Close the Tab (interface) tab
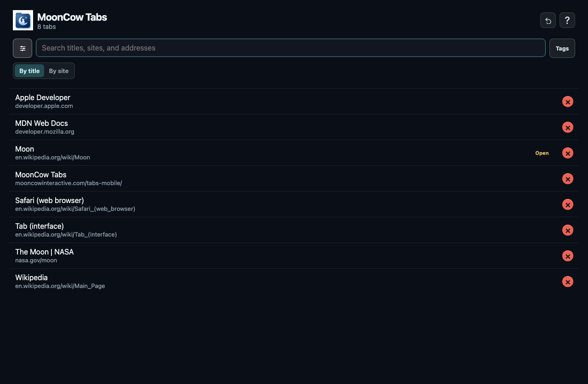Image resolution: width=588 pixels, height=384 pixels. click(568, 230)
